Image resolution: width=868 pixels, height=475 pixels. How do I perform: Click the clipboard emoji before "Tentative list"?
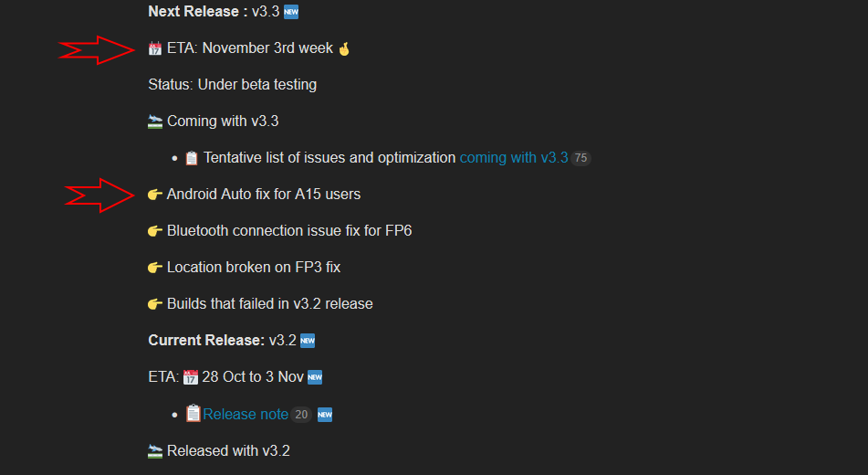pyautogui.click(x=192, y=158)
